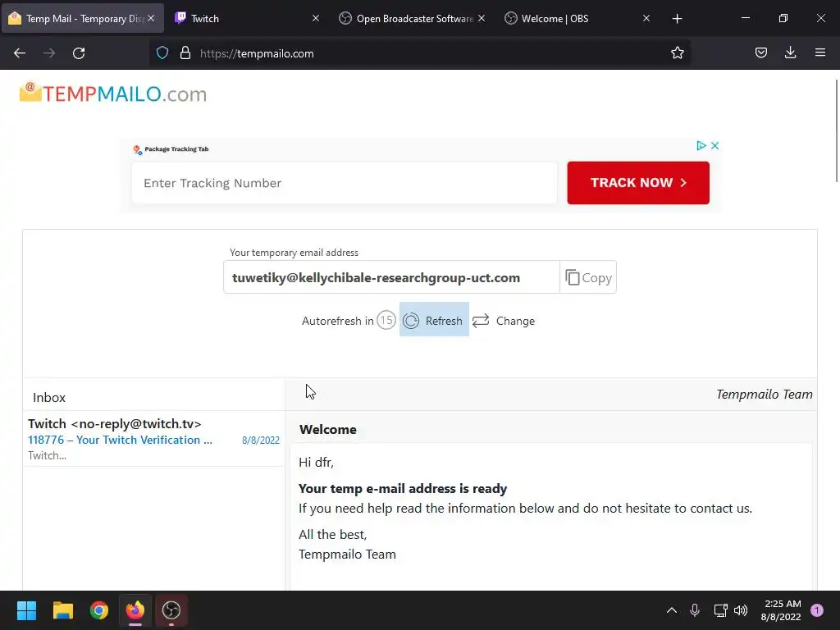
Task: Click the Inbox heading
Action: click(x=49, y=398)
